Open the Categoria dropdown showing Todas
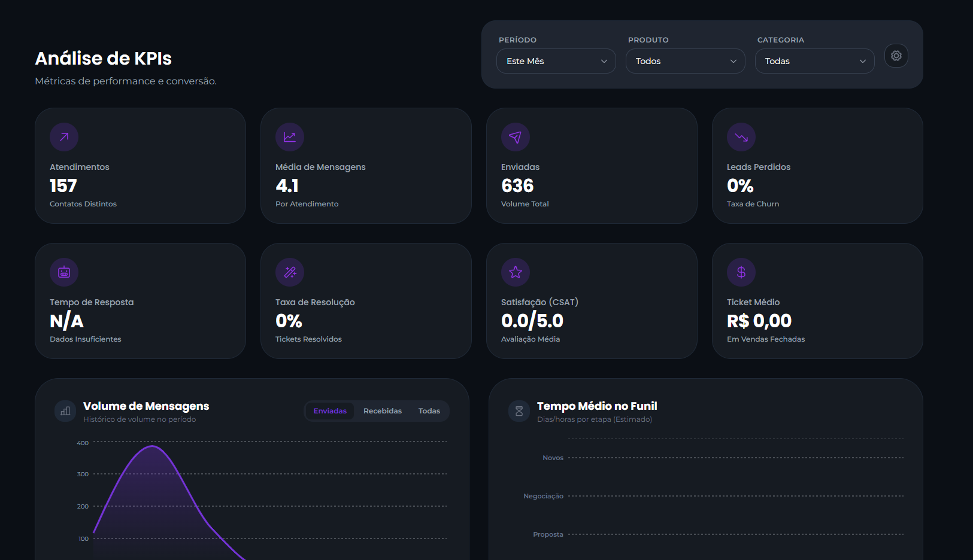973x560 pixels. coord(814,61)
